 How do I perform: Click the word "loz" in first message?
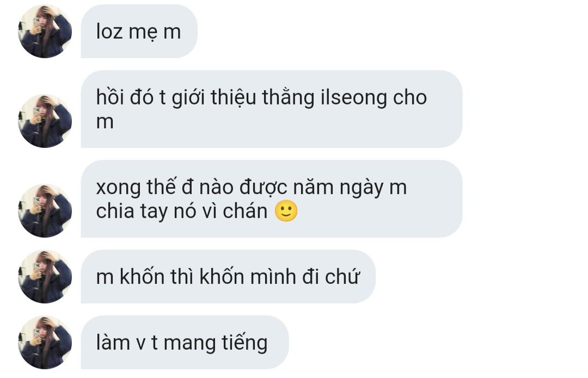(109, 31)
